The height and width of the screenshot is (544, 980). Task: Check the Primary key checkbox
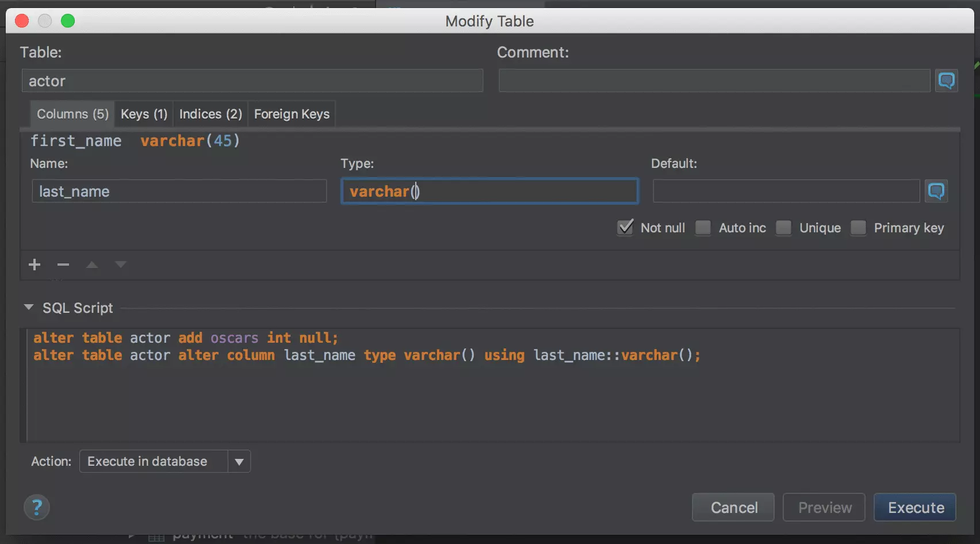click(858, 228)
